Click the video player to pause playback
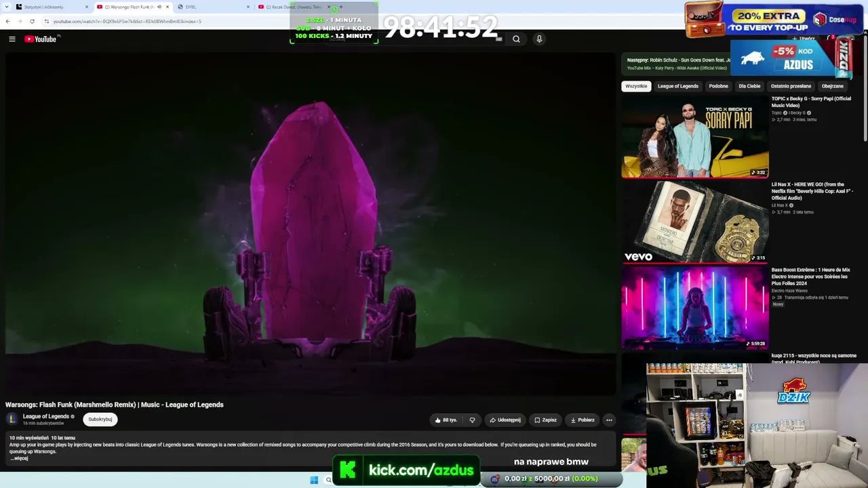 [x=311, y=224]
